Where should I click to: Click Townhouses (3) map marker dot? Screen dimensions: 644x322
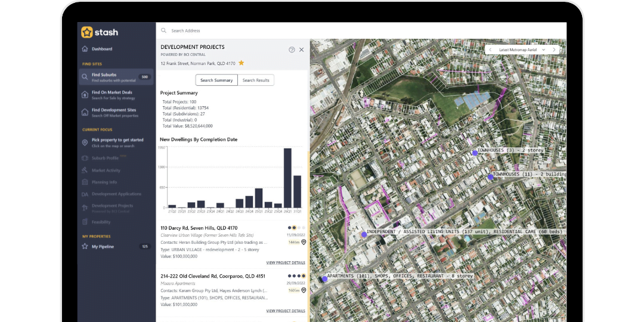[x=475, y=153]
